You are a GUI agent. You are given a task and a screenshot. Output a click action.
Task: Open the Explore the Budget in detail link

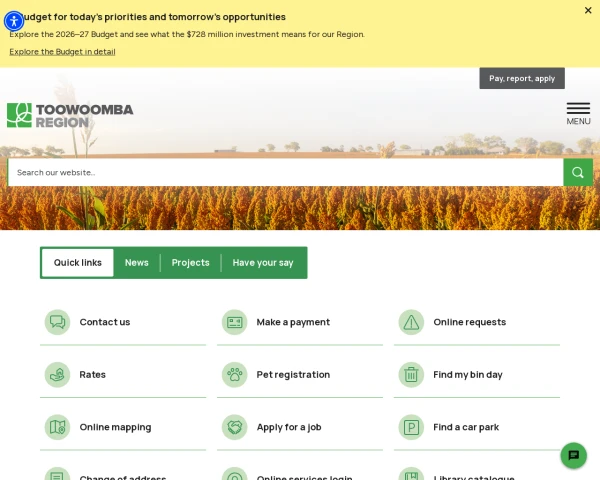click(x=62, y=52)
